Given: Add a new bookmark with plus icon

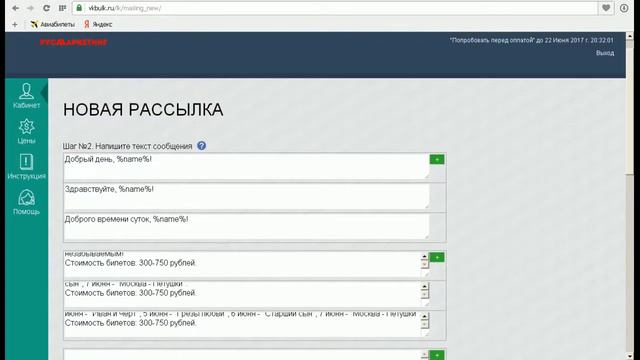Looking at the screenshot, I should click(x=15, y=24).
